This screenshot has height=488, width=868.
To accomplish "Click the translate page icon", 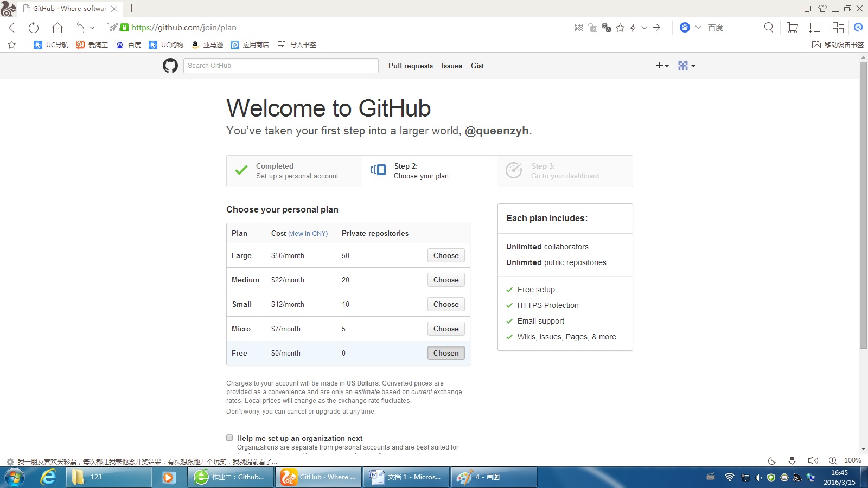I will click(x=607, y=28).
